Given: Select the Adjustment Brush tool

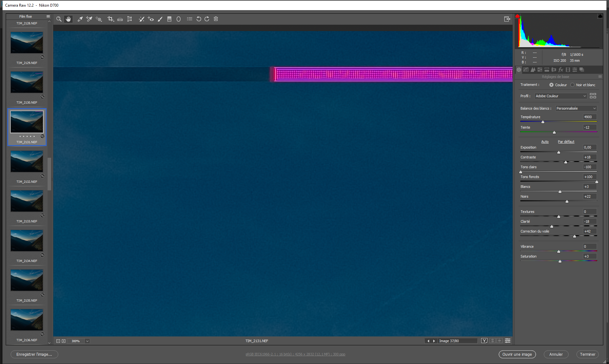Looking at the screenshot, I should (x=160, y=19).
